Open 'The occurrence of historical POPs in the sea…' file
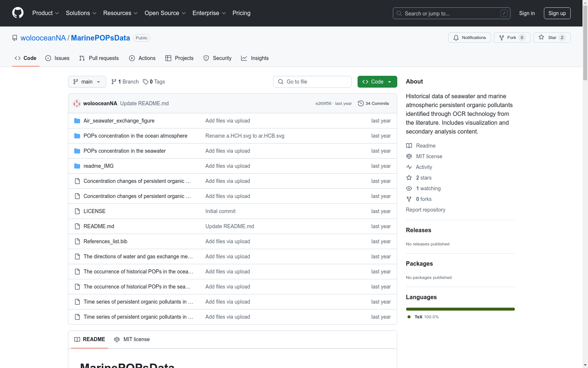Screen dimensions: 588x368 (137, 287)
